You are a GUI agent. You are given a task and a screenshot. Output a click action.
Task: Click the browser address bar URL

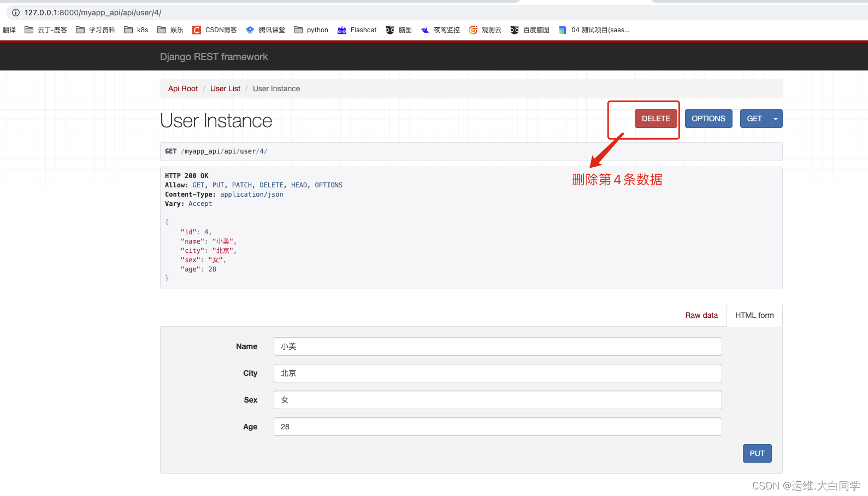pyautogui.click(x=93, y=13)
